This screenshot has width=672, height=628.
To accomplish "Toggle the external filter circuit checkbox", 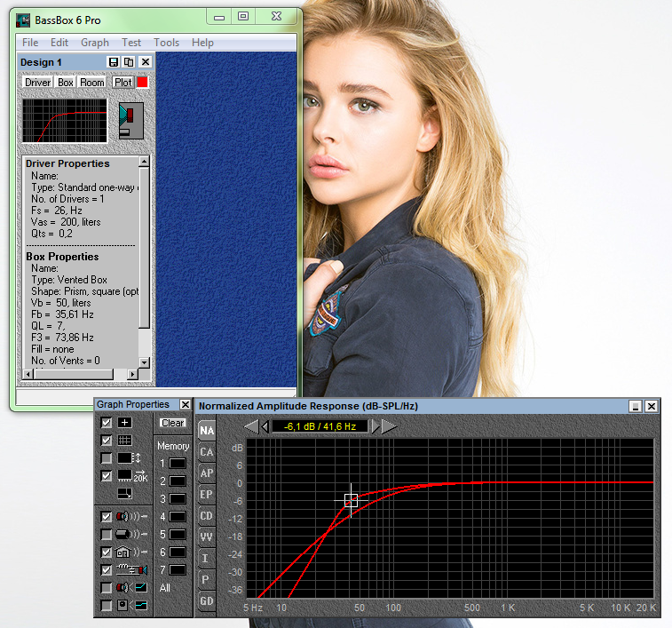I will (107, 570).
